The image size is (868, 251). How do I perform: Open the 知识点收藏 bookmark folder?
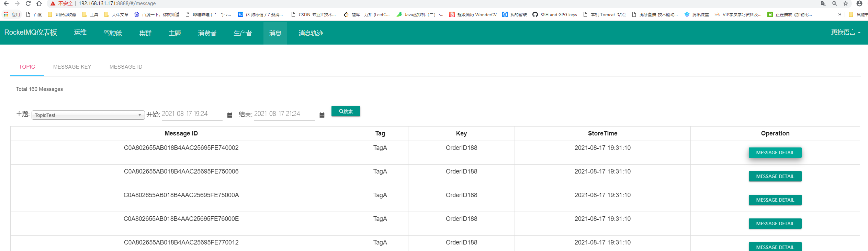tap(62, 14)
